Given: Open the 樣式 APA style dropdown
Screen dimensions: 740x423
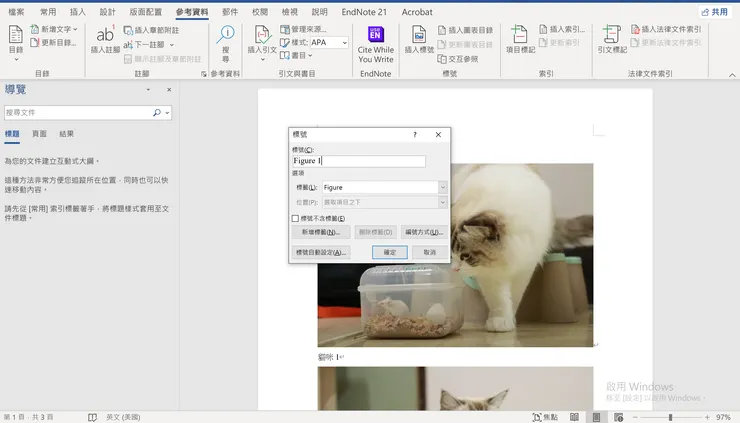Looking at the screenshot, I should pos(345,42).
